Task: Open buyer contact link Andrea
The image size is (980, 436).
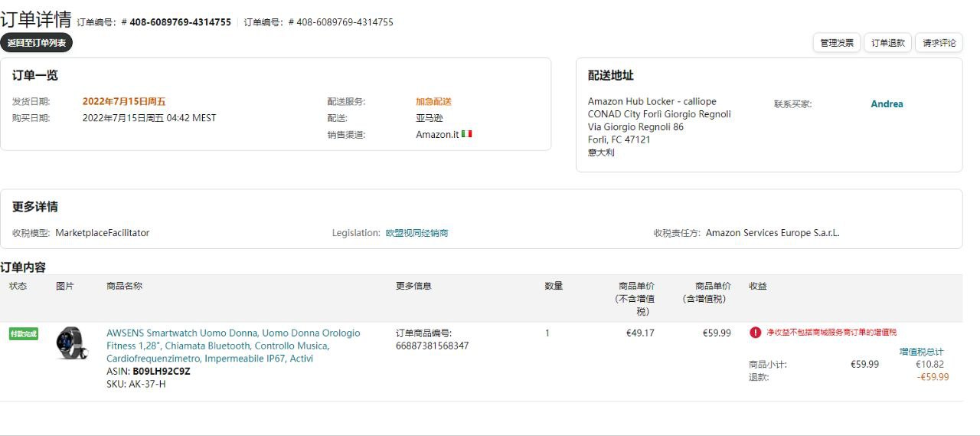Action: tap(887, 104)
